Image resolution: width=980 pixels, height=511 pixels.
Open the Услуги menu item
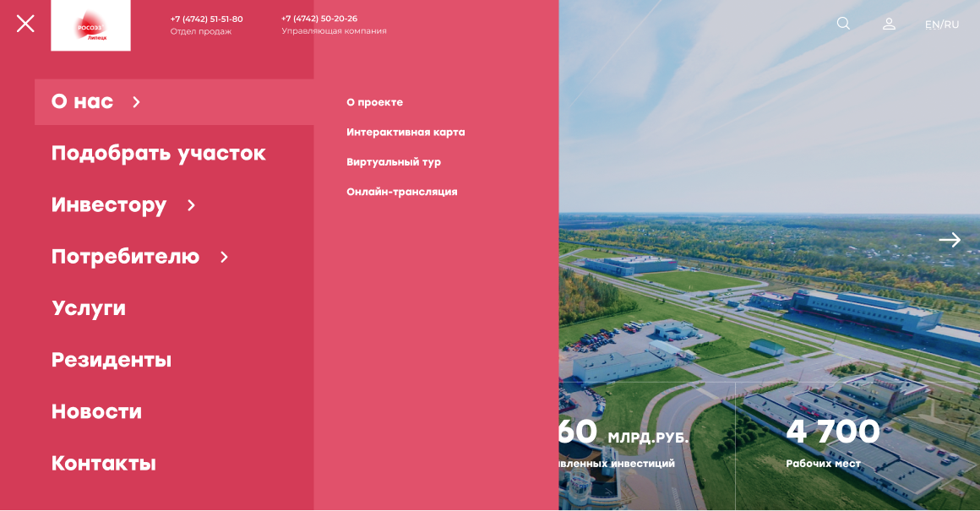tap(88, 308)
